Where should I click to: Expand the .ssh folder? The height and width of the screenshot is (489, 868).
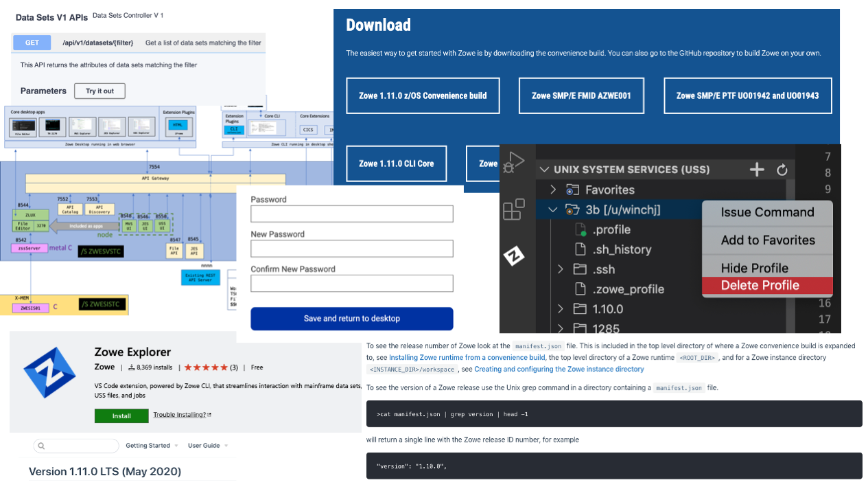[x=560, y=269]
